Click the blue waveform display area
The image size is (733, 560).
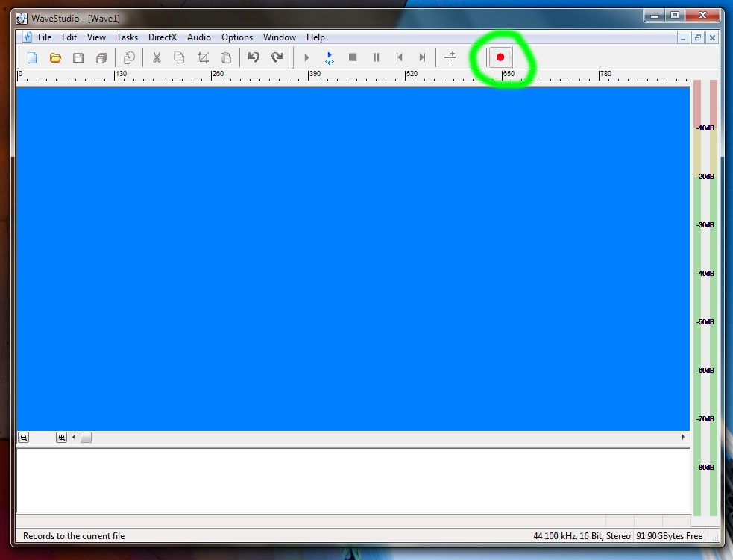(x=353, y=259)
